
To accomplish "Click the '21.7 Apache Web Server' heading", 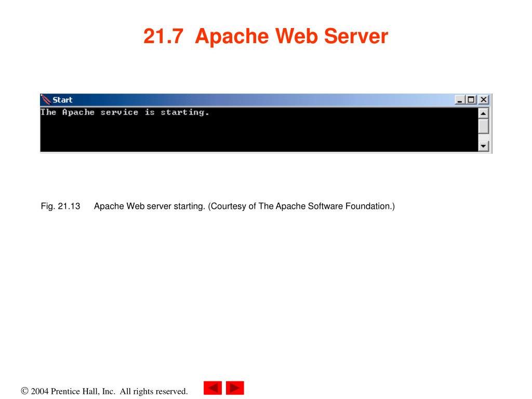I will point(265,36).
